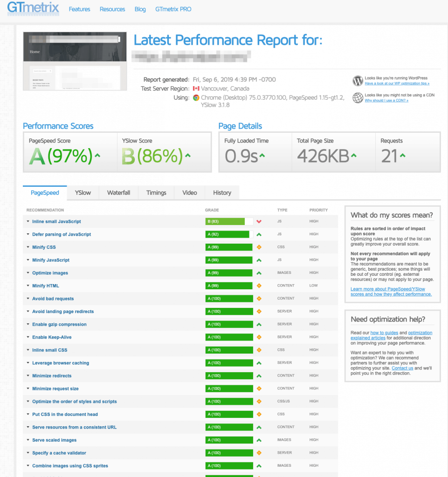Click green up arrow next to PageSpeed Score
Screen dimensions: 448x477
pos(97,156)
